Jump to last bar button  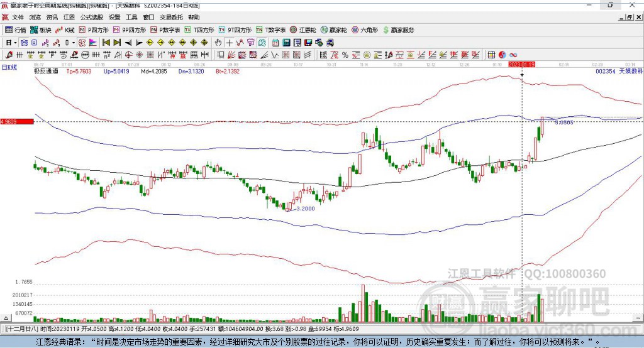(117, 43)
